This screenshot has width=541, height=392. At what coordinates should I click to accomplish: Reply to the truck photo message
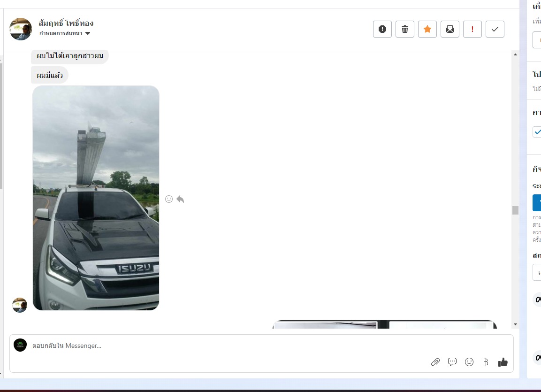pyautogui.click(x=180, y=199)
